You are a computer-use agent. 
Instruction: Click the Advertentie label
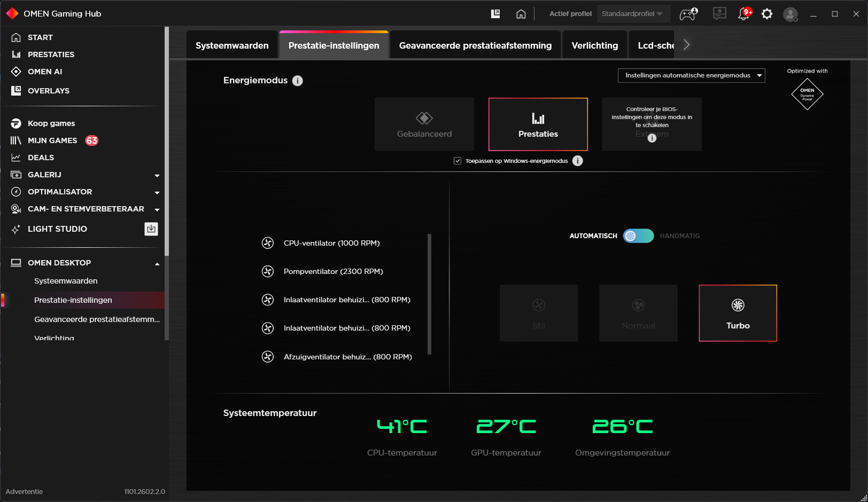24,492
